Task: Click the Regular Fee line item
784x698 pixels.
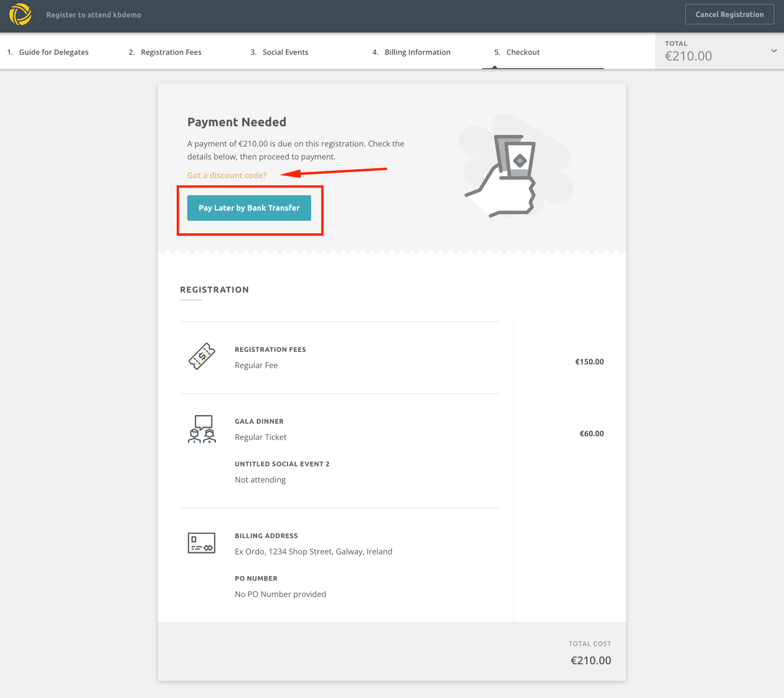Action: (256, 365)
